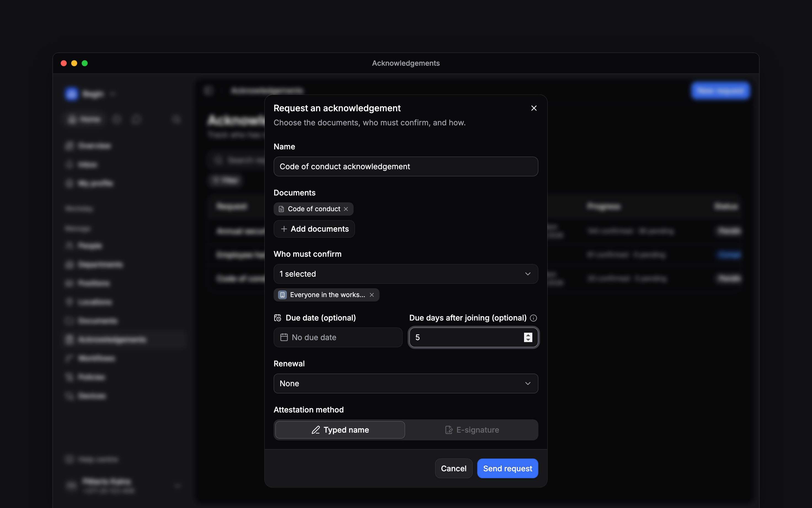Click the Attestation method label
812x508 pixels.
[308, 409]
